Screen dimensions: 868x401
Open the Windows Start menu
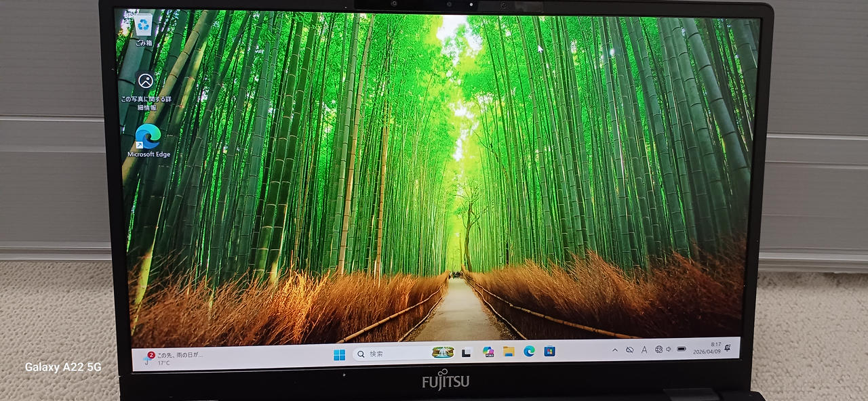click(x=339, y=354)
